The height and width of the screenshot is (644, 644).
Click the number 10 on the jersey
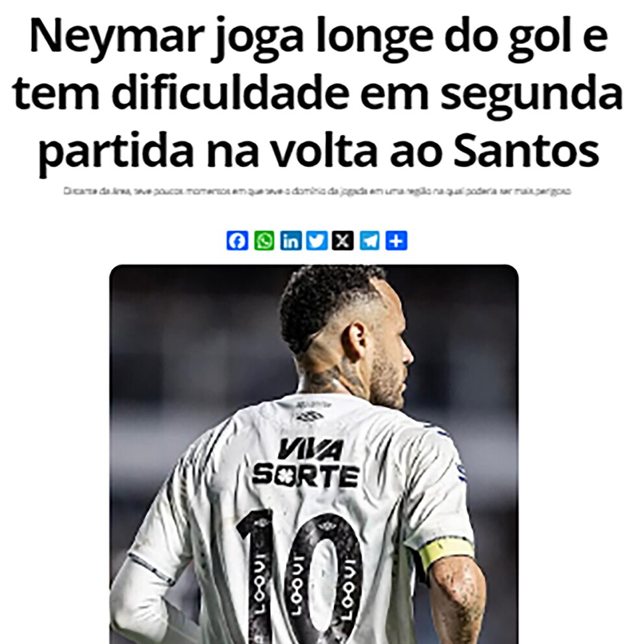coord(300,575)
